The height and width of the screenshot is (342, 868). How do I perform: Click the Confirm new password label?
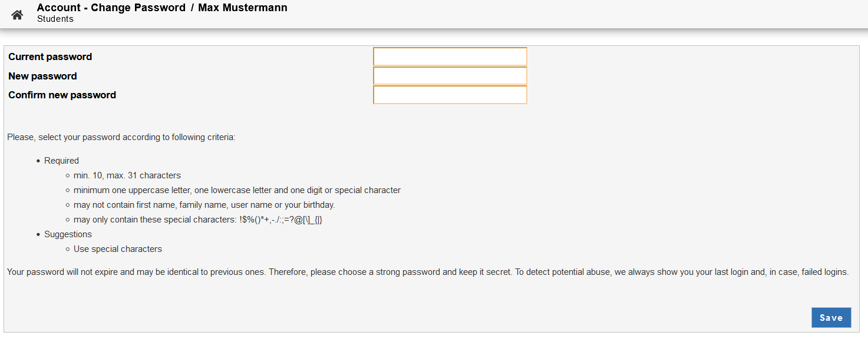point(62,95)
